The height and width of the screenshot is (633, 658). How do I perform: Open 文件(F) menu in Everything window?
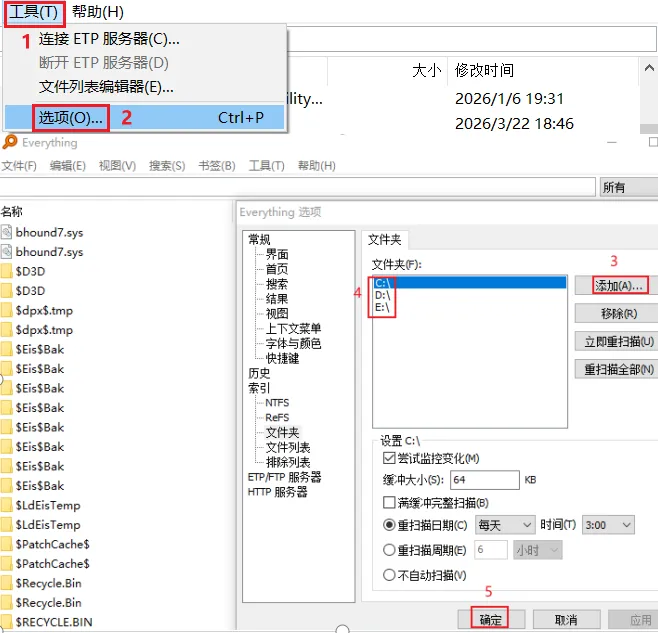pyautogui.click(x=19, y=166)
